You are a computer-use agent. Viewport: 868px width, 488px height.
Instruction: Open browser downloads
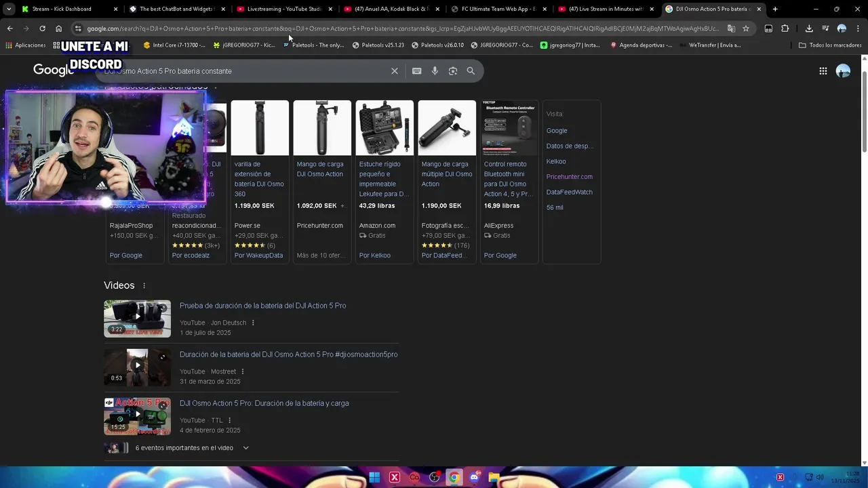click(809, 28)
